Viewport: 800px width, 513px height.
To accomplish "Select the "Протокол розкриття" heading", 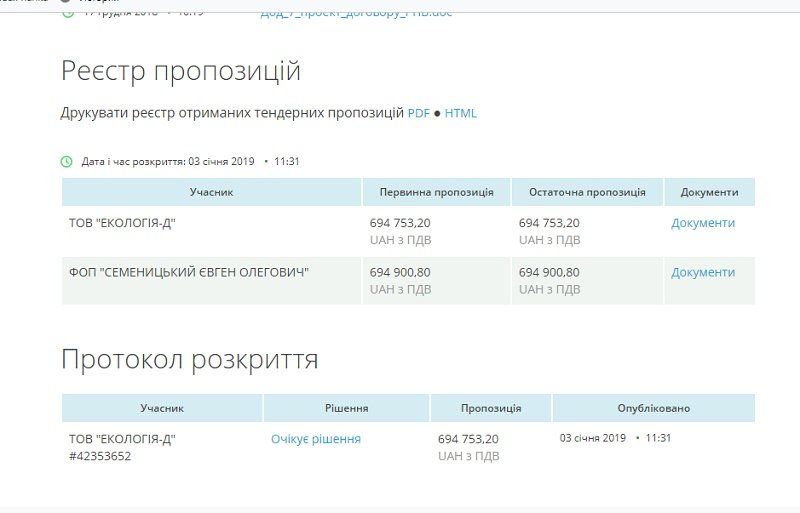I will (x=190, y=359).
